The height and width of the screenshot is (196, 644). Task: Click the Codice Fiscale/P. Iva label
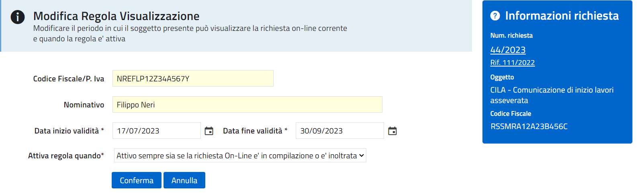69,79
